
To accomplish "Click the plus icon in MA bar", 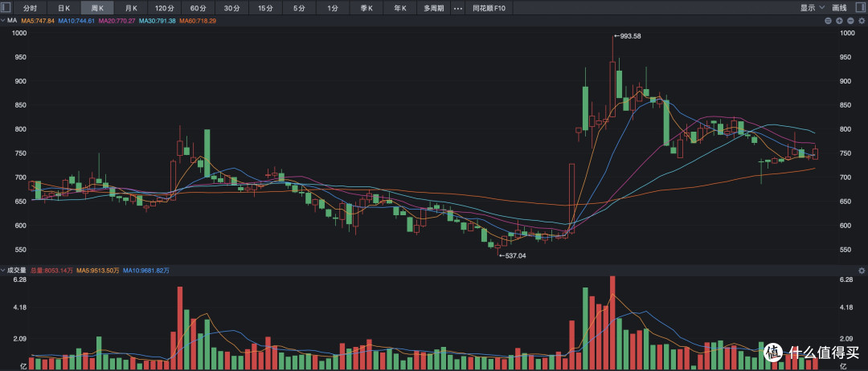I will pyautogui.click(x=838, y=20).
